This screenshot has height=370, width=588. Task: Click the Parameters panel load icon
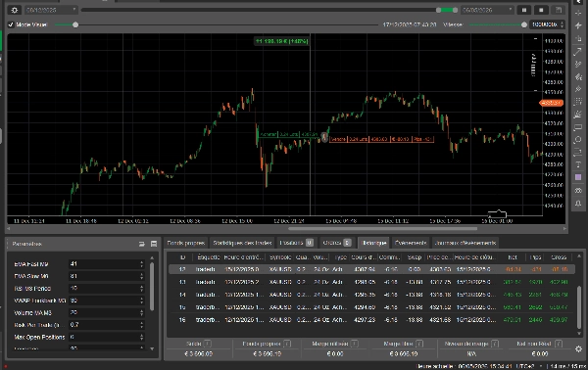tap(142, 244)
